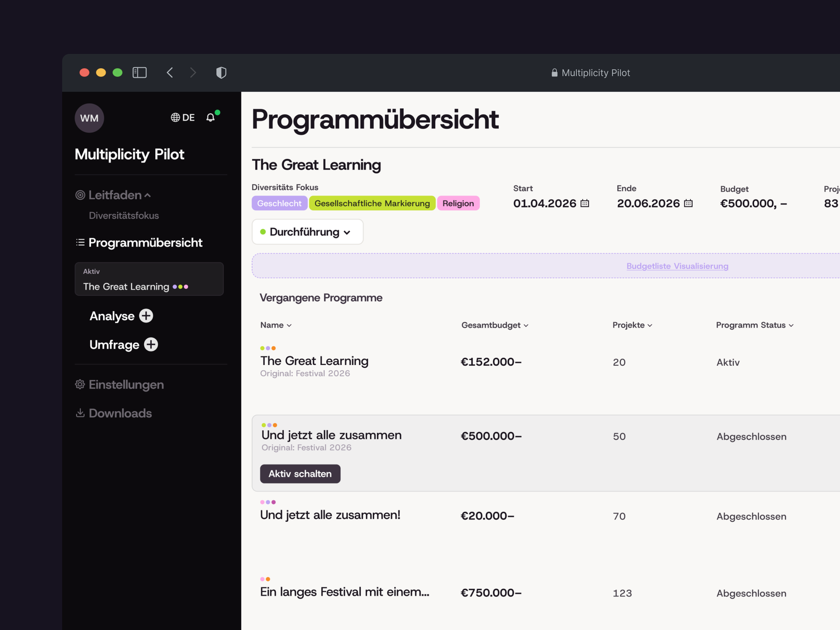Switch language via the DE globe

click(x=182, y=118)
